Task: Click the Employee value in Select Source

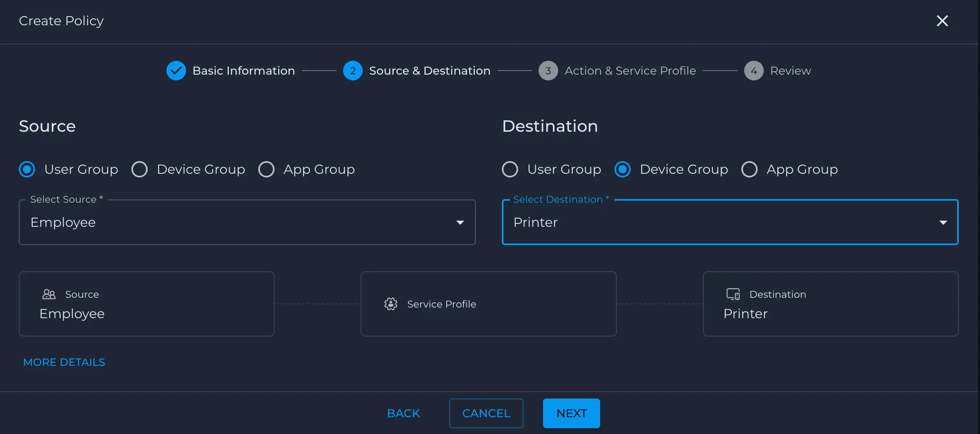Action: [63, 222]
